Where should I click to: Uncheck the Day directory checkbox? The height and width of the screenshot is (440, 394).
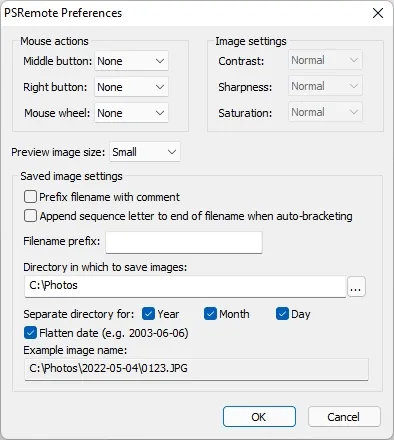(282, 314)
